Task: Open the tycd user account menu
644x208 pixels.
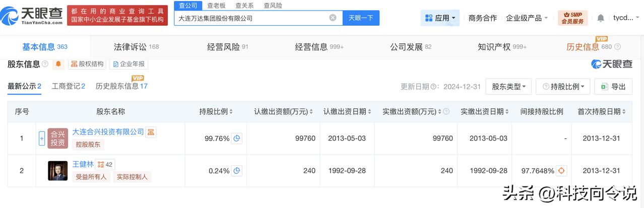Action: coord(626,18)
